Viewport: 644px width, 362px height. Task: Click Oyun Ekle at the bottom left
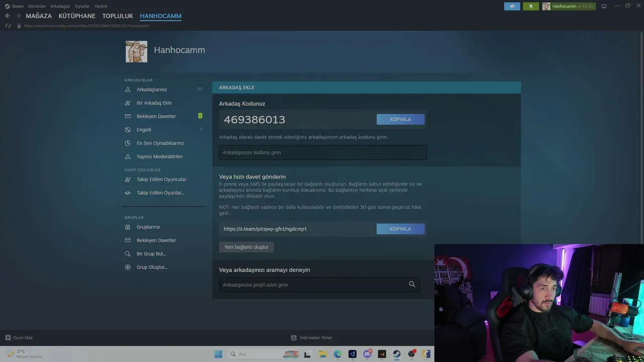(23, 338)
